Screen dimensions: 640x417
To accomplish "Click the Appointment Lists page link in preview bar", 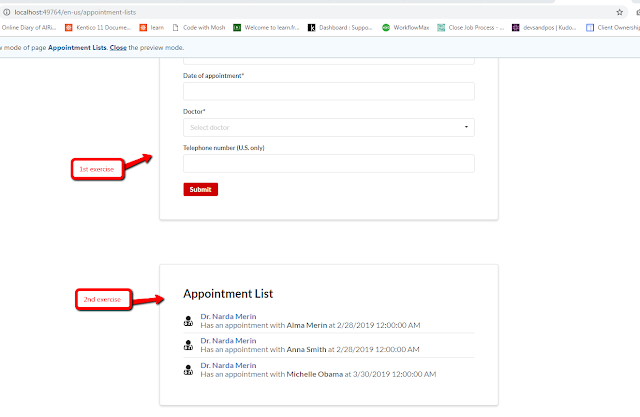I will pos(77,48).
